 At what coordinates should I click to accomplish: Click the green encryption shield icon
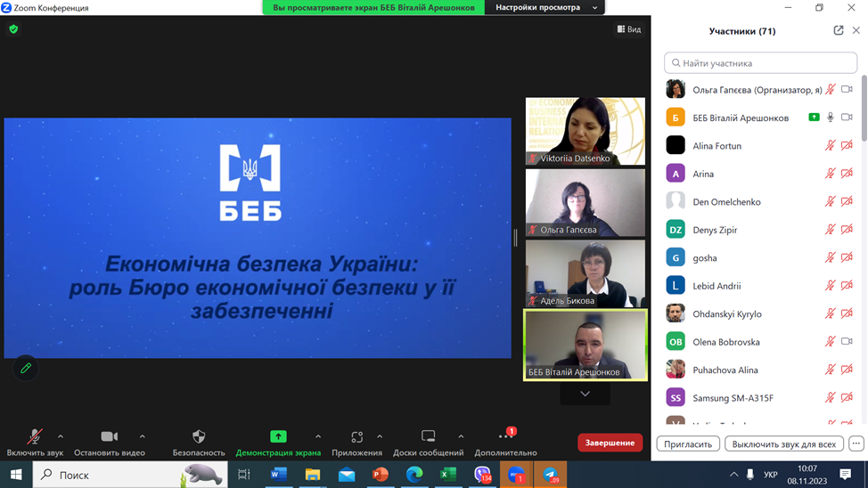pyautogui.click(x=13, y=28)
